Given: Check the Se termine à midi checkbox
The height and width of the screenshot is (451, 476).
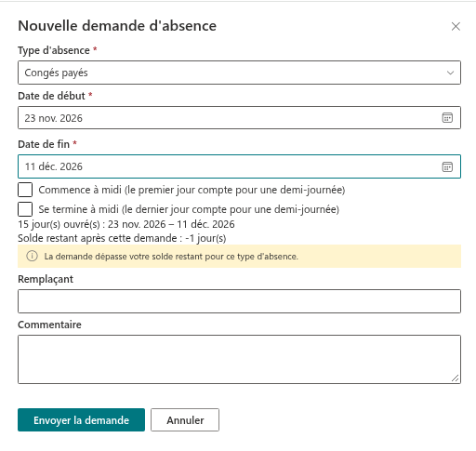Looking at the screenshot, I should [25, 209].
